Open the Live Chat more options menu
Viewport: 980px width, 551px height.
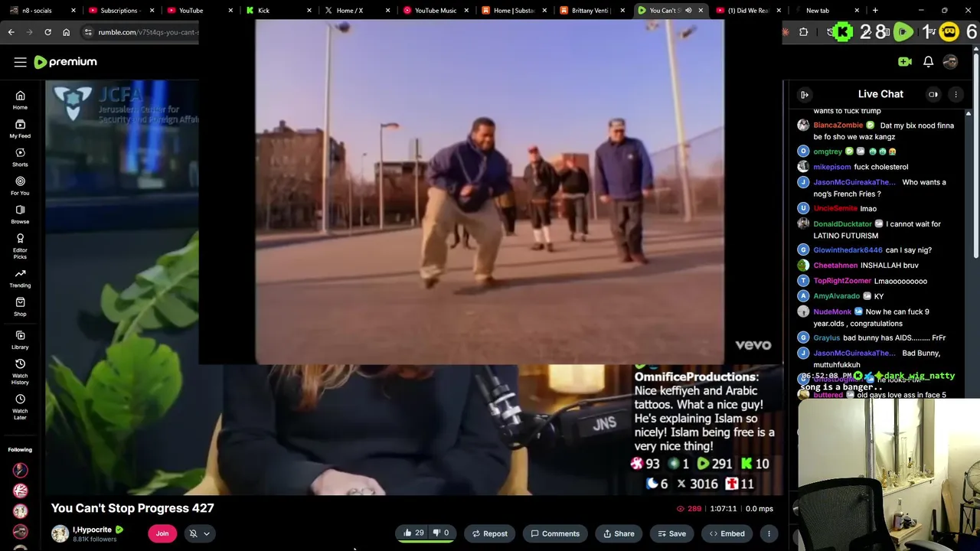click(x=955, y=94)
